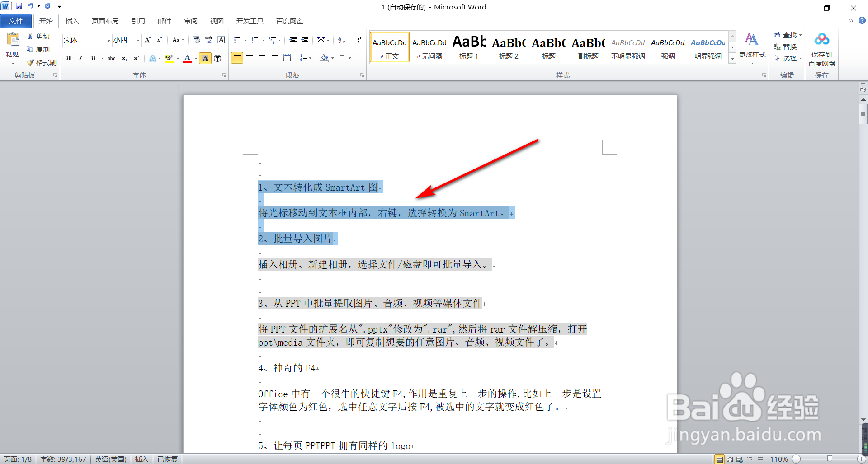868x464 pixels.
Task: Open Word Help question mark icon
Action: pos(862,21)
